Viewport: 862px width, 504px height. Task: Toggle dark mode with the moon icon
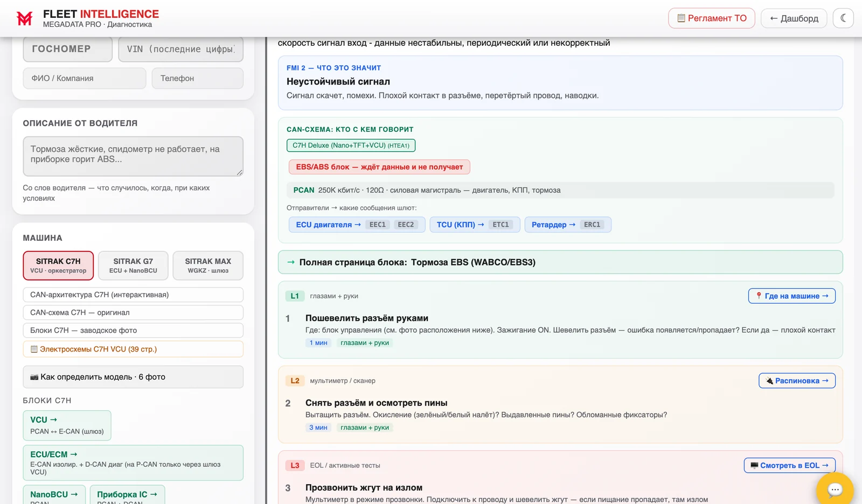[x=843, y=18]
